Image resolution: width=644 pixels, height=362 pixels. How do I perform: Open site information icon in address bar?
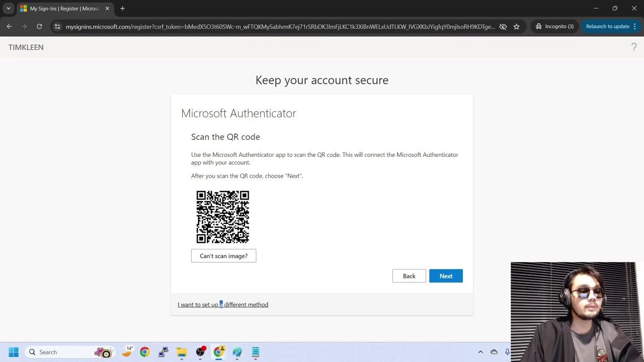point(57,27)
